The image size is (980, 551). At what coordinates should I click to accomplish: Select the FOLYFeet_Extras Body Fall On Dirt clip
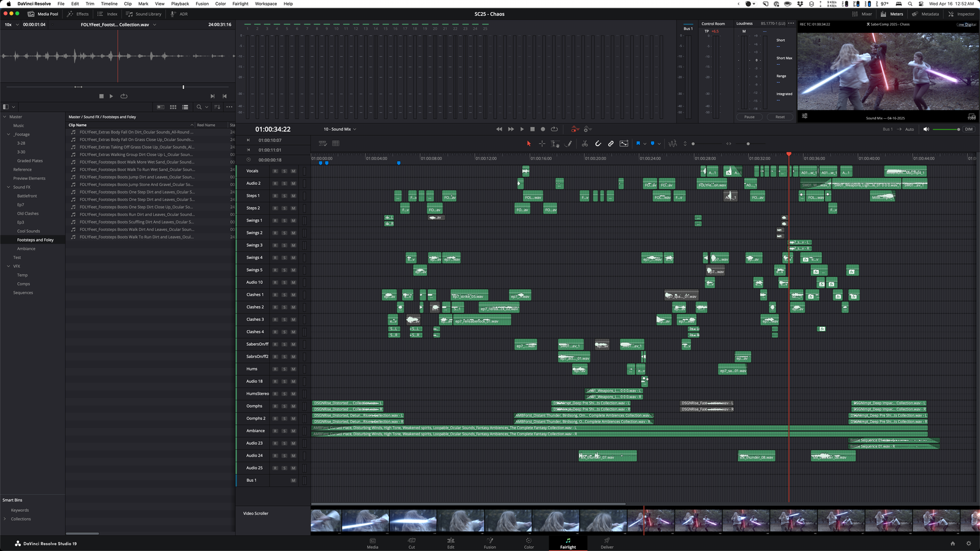(x=135, y=132)
